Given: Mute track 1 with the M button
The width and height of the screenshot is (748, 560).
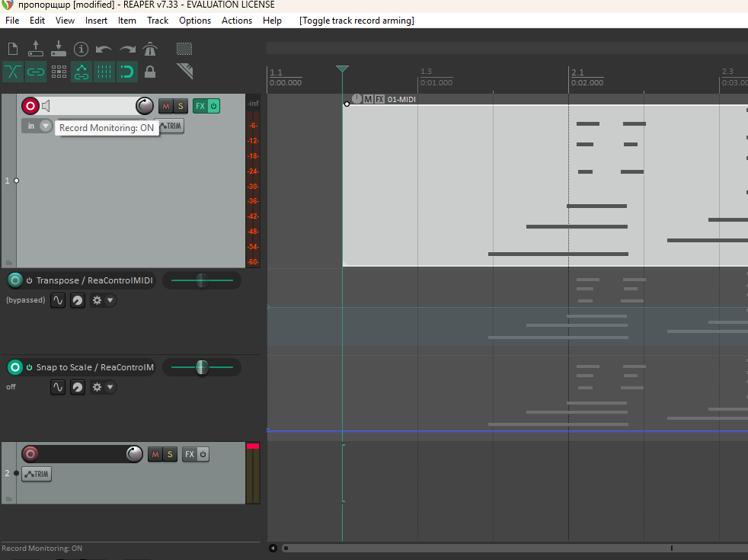Looking at the screenshot, I should [x=165, y=106].
